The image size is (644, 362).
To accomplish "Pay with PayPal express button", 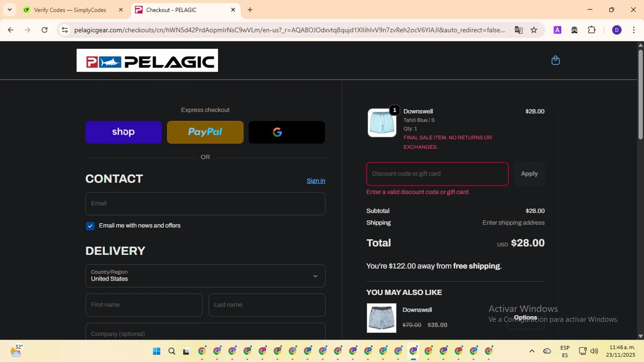I will (x=205, y=132).
